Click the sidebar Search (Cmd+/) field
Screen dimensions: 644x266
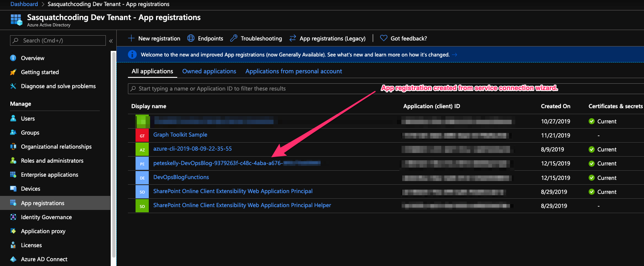(58, 40)
